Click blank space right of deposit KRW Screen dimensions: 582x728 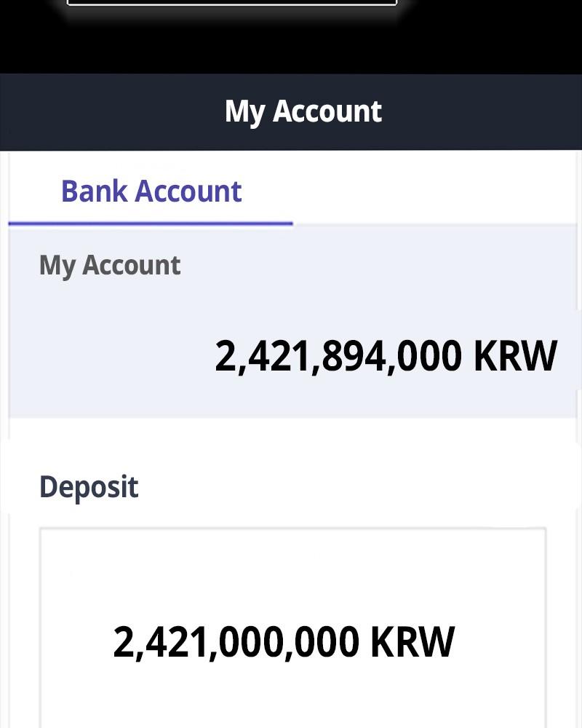coord(502,642)
